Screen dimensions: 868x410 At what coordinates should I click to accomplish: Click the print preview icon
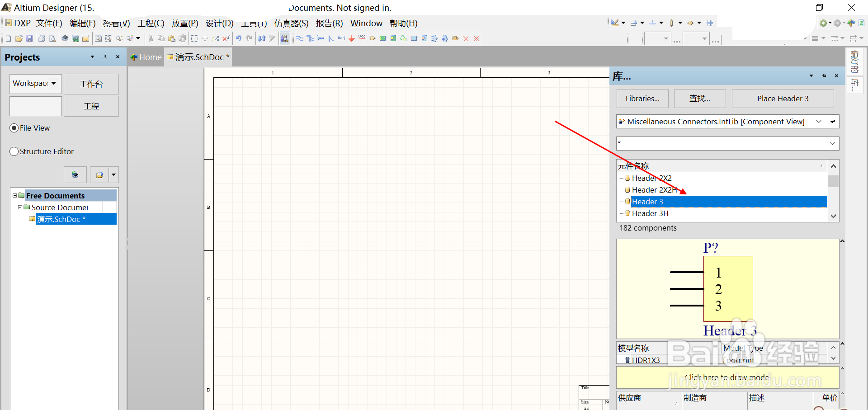pos(52,38)
